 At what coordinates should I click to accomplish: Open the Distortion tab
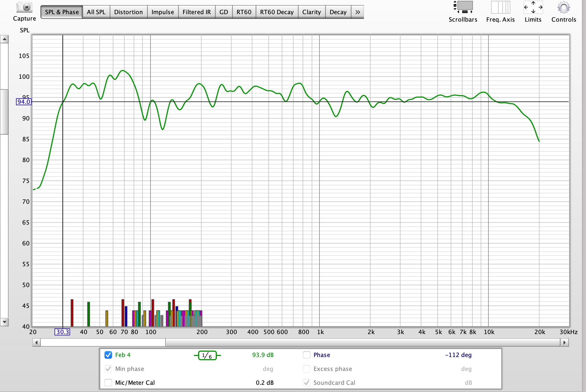[x=129, y=12]
